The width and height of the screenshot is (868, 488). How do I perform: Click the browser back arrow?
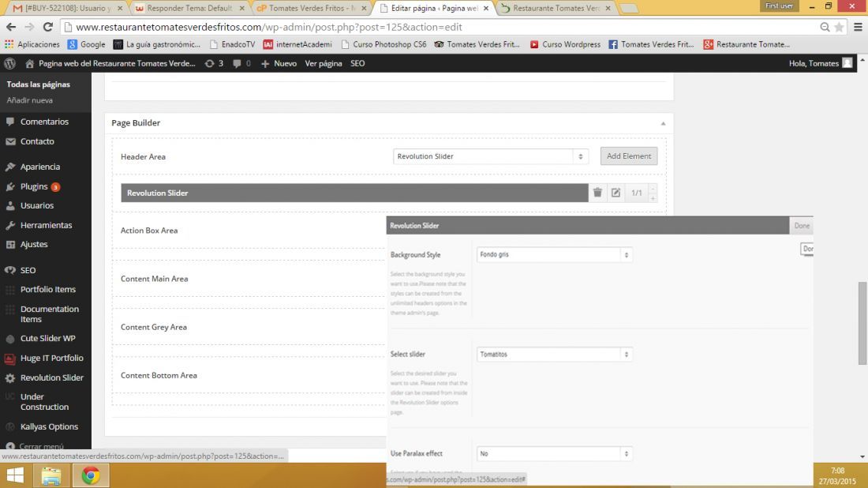(11, 27)
